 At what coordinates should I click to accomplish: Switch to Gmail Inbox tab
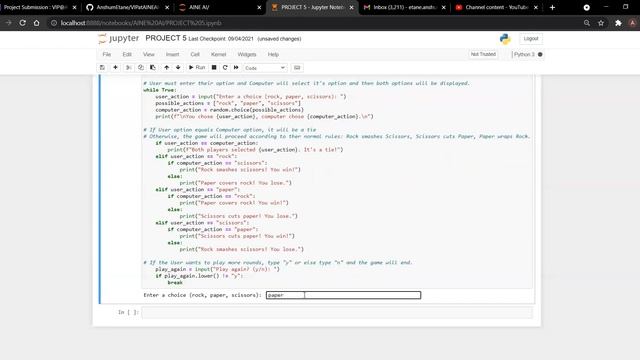405,7
